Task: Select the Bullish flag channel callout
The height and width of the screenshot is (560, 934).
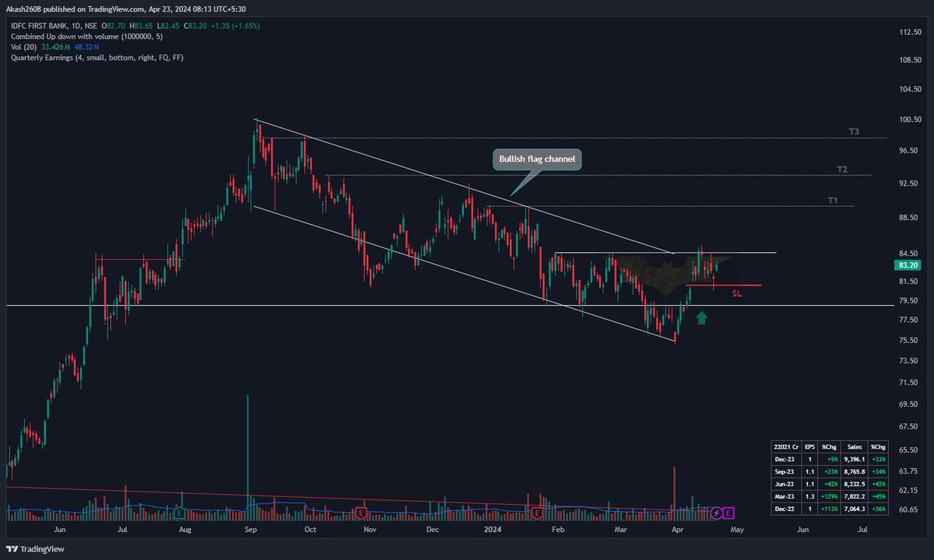Action: click(537, 159)
